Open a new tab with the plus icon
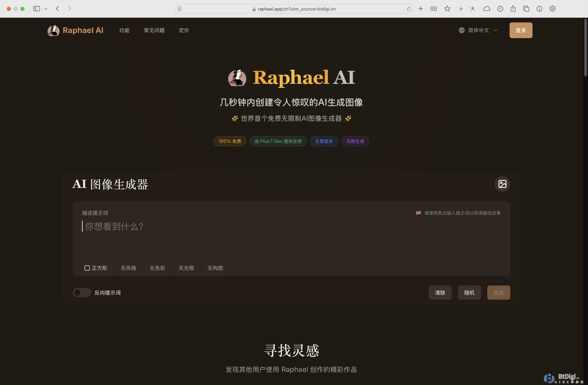588x385 pixels. (420, 9)
